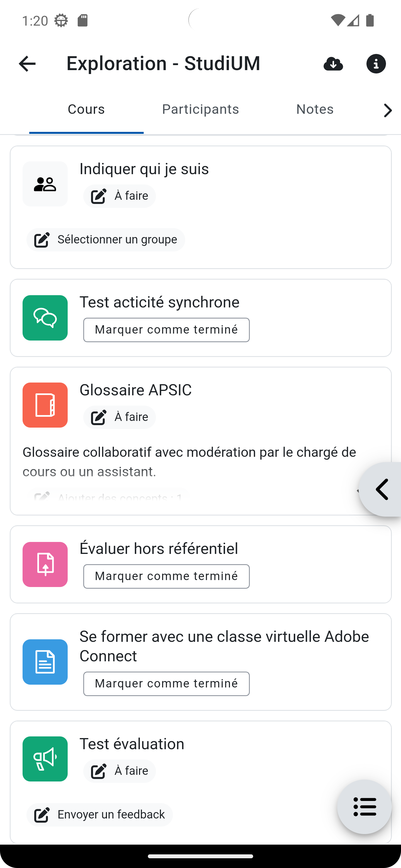401x868 pixels.
Task: Expand the side drawer chevron handle
Action: [382, 489]
